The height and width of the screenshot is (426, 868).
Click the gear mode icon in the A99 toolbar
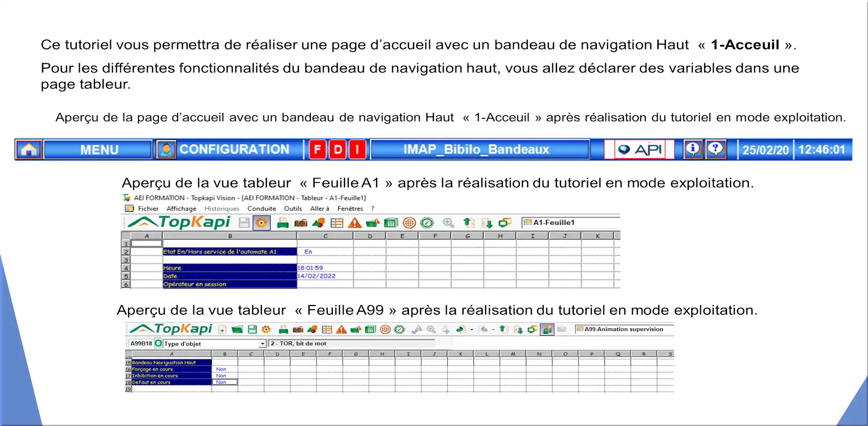[266, 330]
